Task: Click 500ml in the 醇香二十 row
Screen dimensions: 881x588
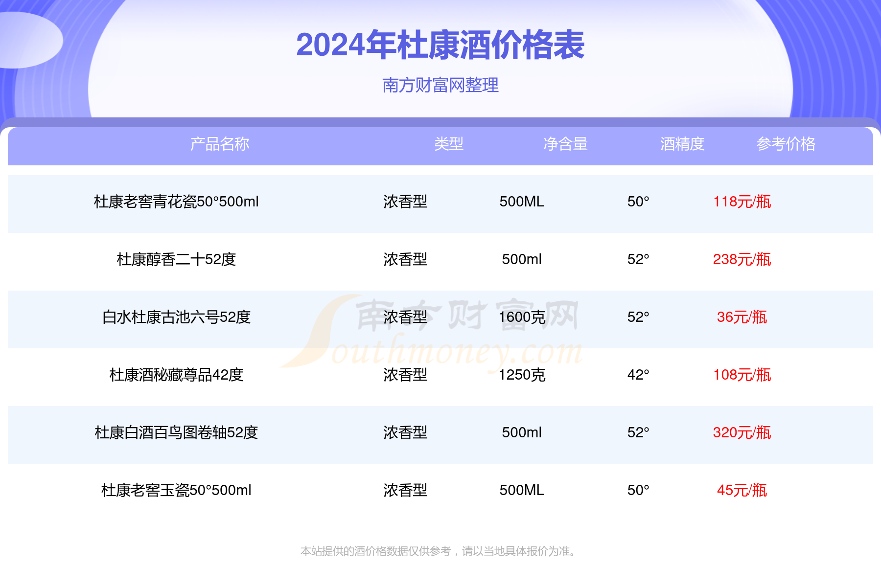Action: coord(522,259)
